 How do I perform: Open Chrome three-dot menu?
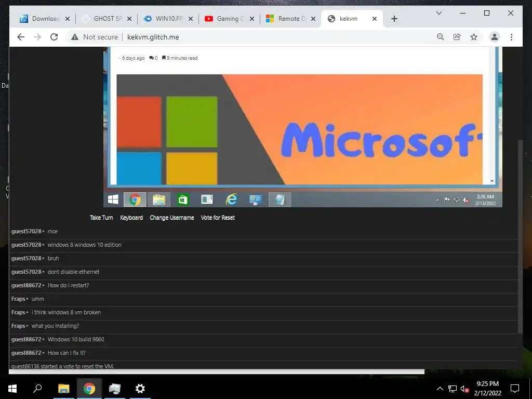pos(511,37)
